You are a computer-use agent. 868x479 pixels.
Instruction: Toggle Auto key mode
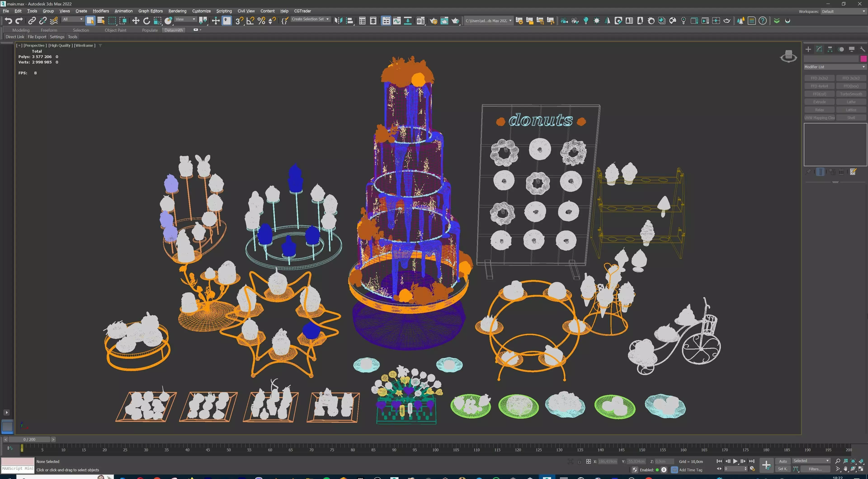pos(783,461)
